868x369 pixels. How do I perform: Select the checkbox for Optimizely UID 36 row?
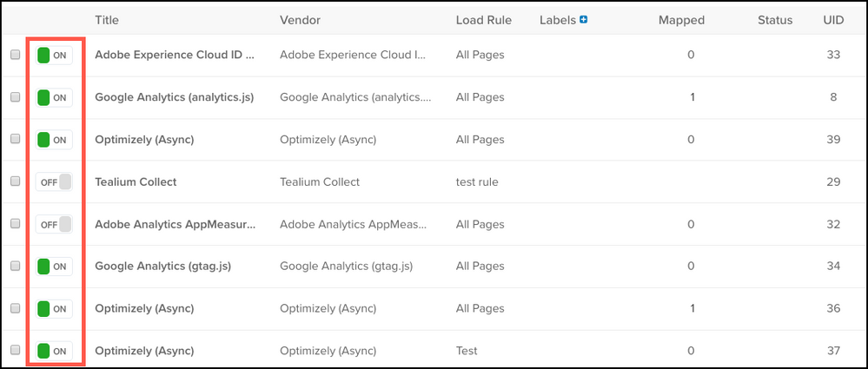[15, 309]
